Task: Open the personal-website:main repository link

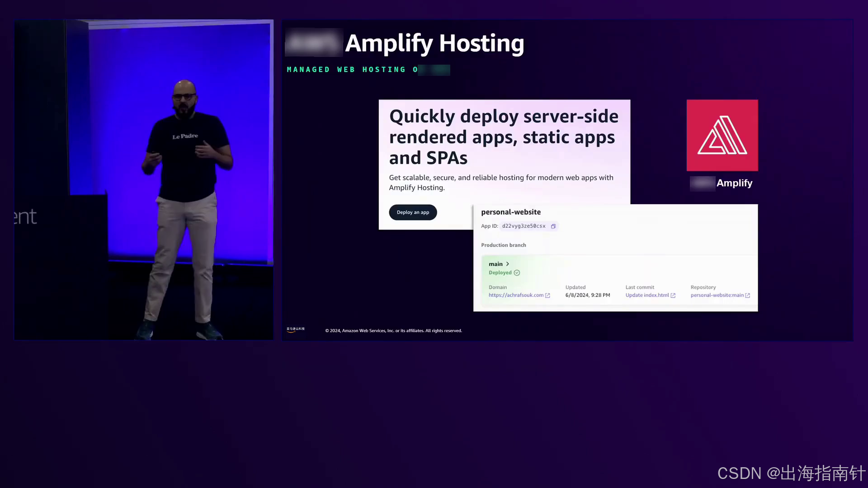Action: [717, 295]
